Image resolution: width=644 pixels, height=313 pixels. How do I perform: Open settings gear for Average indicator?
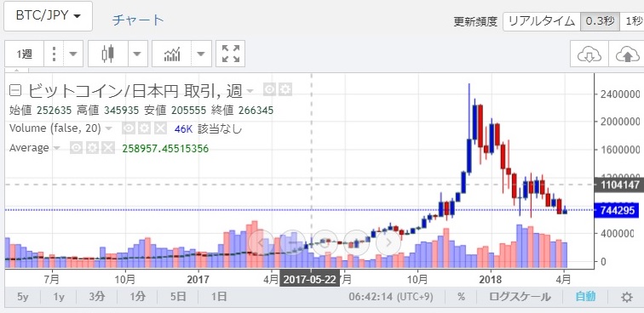92,148
